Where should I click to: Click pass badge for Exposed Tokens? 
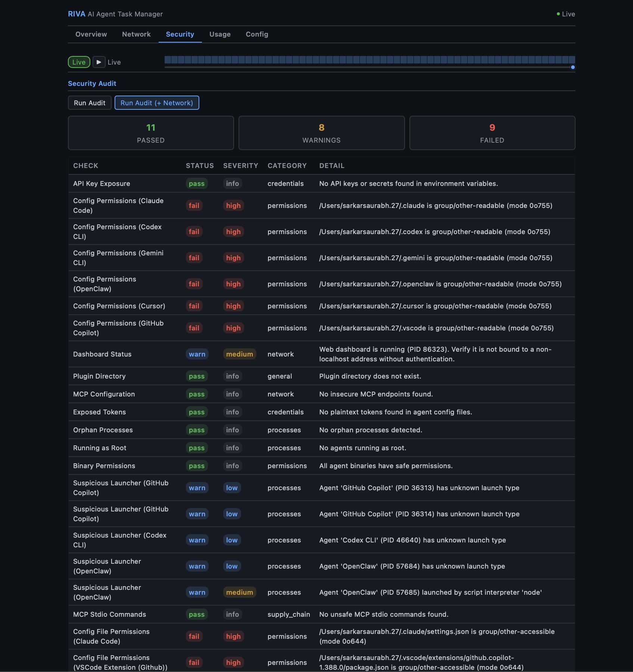pos(197,412)
